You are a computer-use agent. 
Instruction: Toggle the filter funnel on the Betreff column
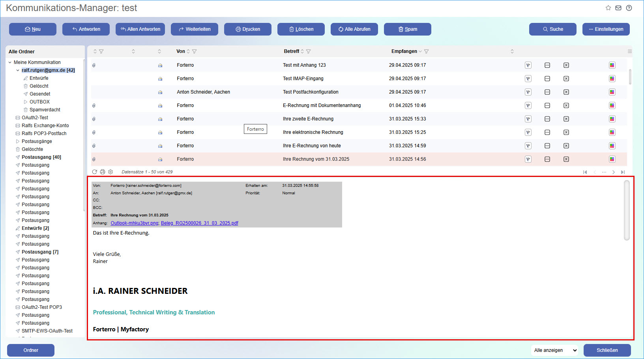[309, 51]
